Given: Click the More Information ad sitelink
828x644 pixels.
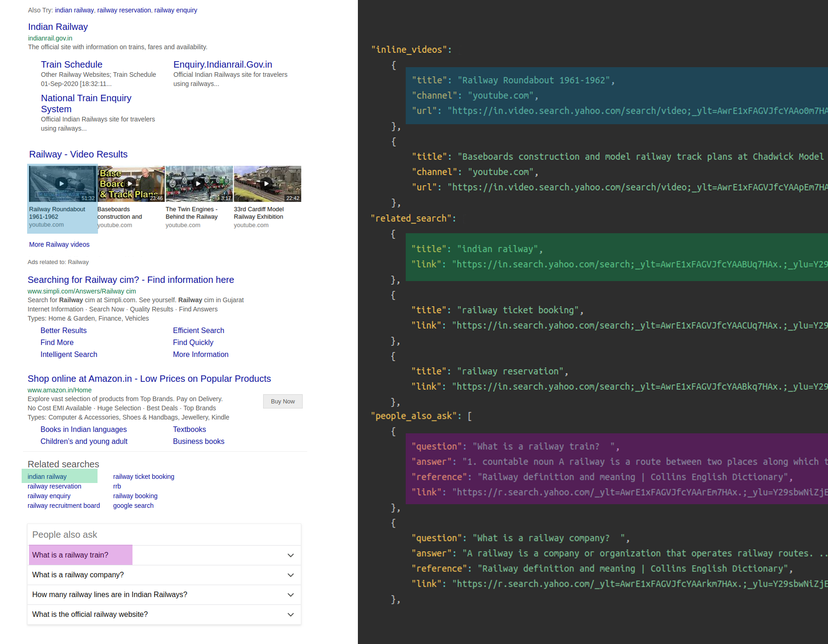Looking at the screenshot, I should coord(201,354).
